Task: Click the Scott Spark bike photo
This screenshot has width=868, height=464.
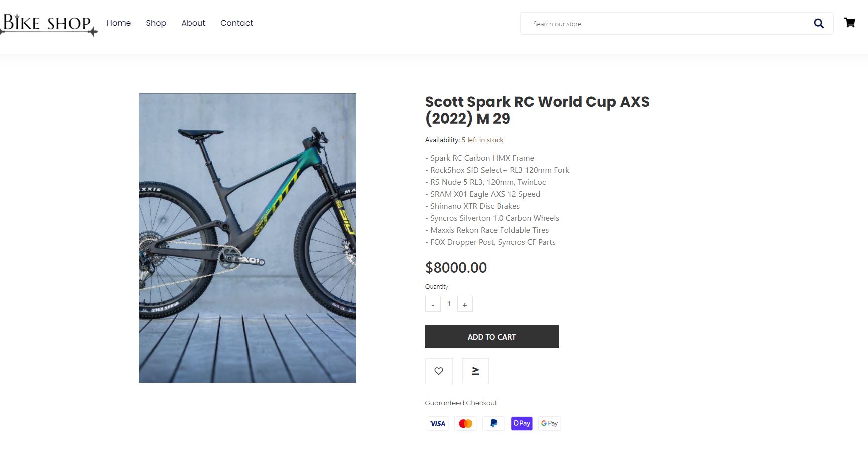Action: coord(247,238)
